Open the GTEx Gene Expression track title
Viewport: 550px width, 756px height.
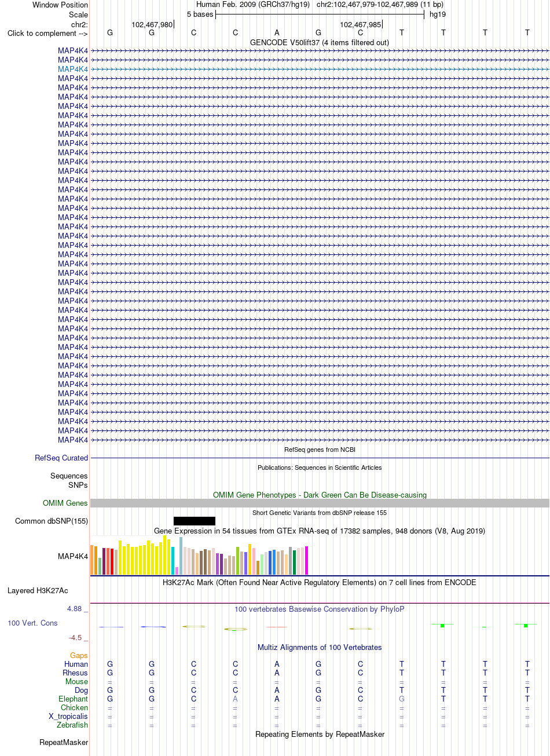[320, 531]
